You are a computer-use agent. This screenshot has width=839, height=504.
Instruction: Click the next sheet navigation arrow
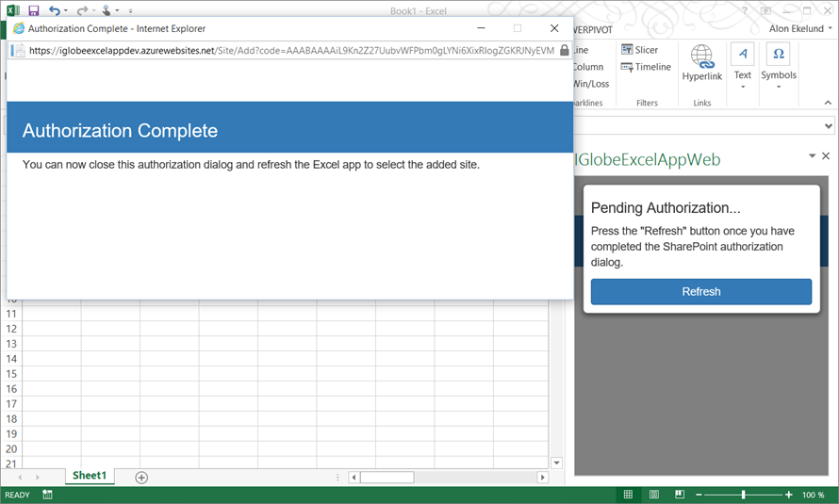[x=38, y=478]
